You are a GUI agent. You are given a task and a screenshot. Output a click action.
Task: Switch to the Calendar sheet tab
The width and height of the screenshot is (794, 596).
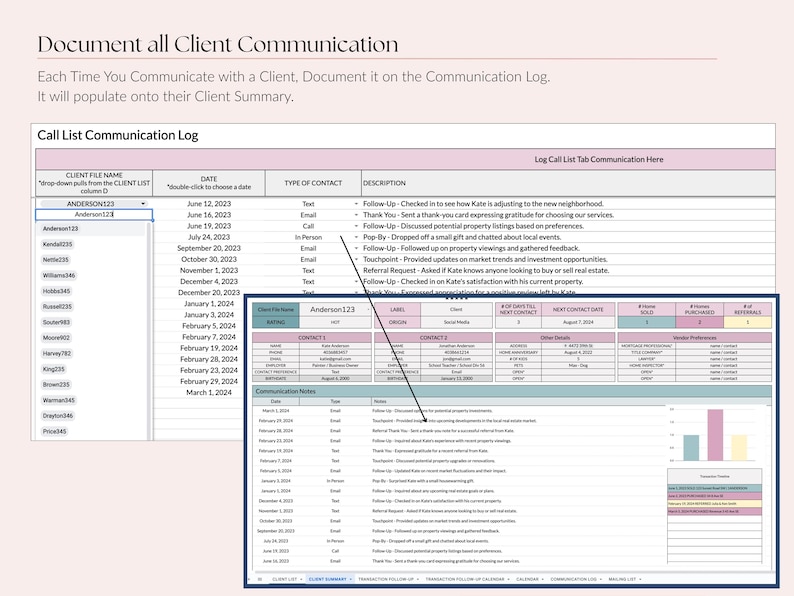(x=527, y=579)
